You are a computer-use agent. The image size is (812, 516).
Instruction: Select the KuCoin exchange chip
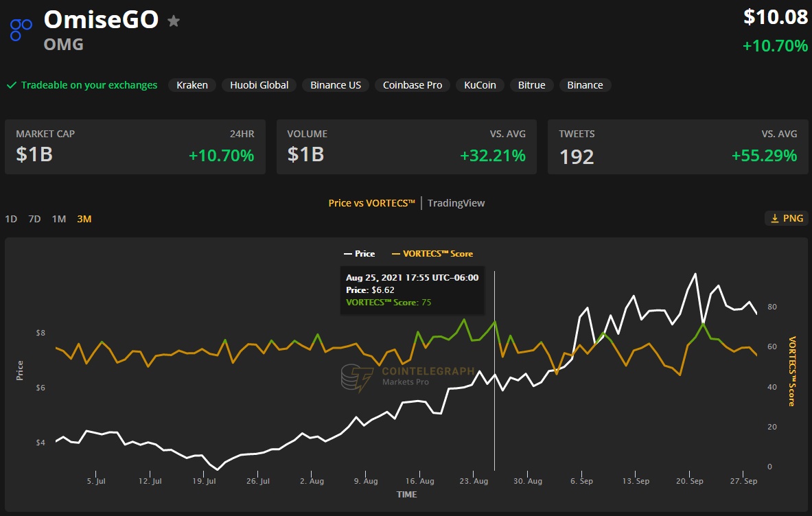coord(480,85)
